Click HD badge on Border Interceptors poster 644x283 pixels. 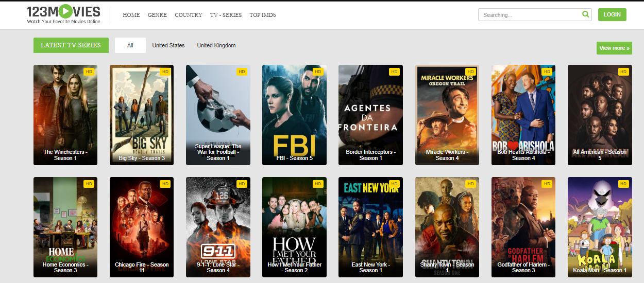[394, 72]
